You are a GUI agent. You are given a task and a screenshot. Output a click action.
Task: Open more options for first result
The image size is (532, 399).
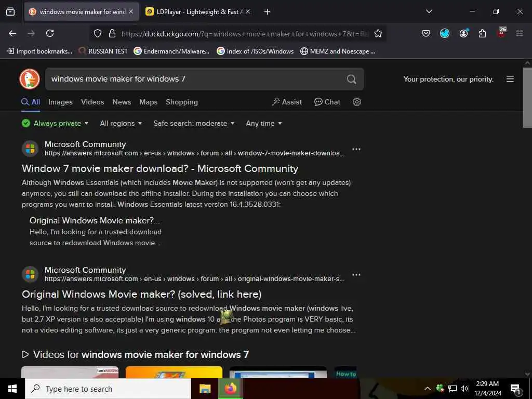[x=356, y=149]
